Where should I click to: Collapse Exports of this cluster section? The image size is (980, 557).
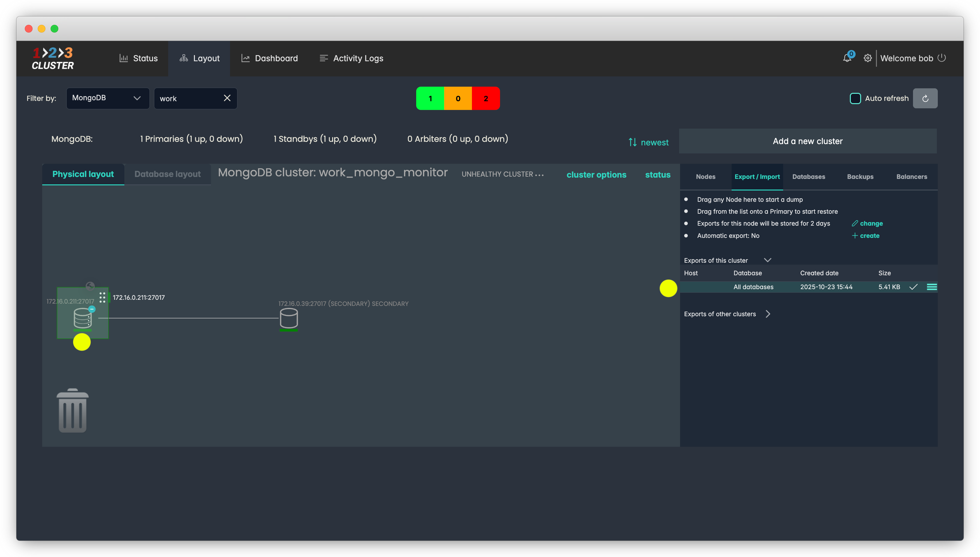[x=767, y=260]
